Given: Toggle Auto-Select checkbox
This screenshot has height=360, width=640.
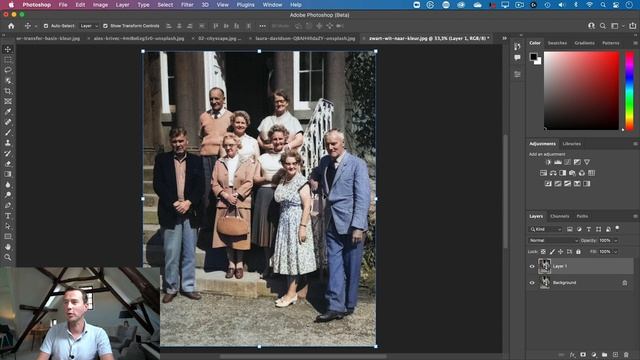Looking at the screenshot, I should (46, 26).
